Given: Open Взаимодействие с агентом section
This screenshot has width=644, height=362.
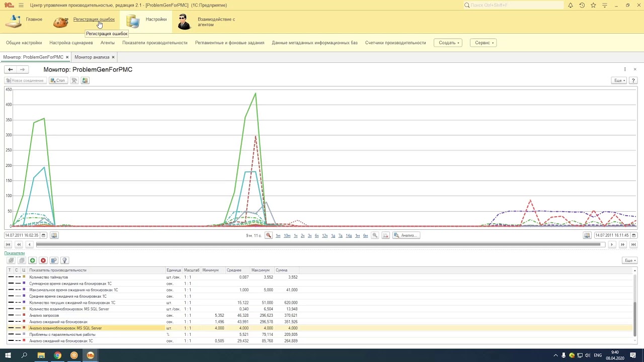Looking at the screenshot, I should (x=216, y=22).
